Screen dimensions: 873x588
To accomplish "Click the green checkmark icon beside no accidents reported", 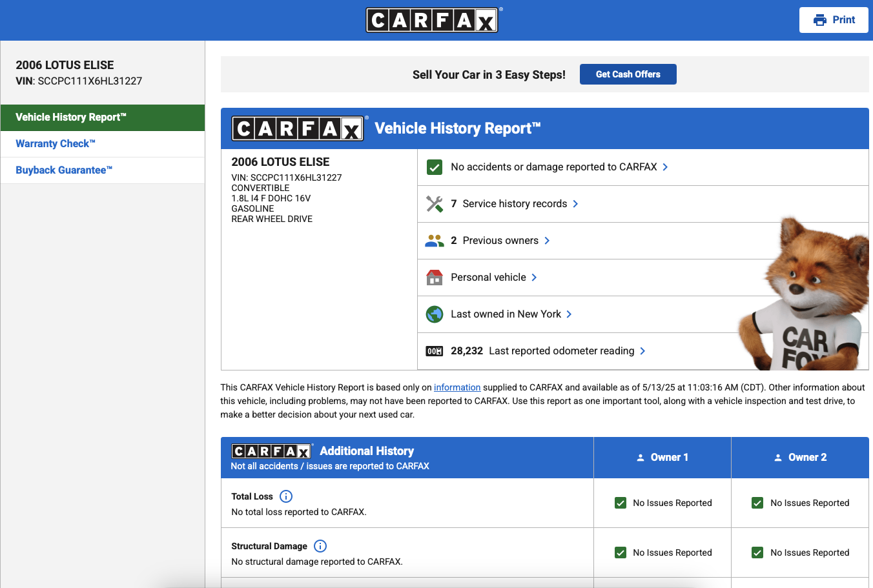I will point(435,167).
